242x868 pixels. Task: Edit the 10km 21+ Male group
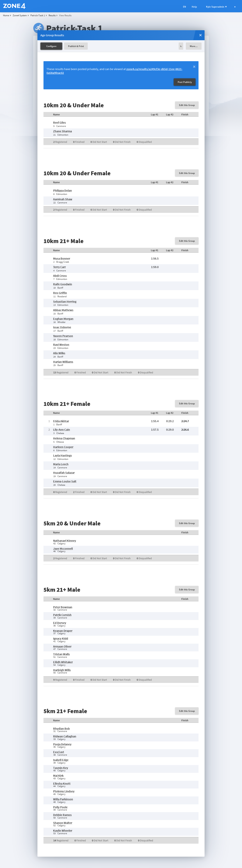[x=187, y=241]
